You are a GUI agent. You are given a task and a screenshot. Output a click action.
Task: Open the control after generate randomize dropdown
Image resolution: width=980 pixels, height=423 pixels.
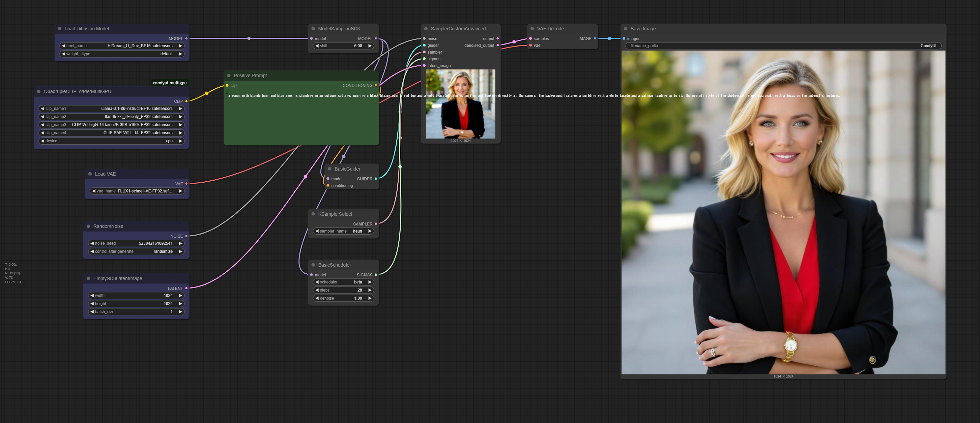[x=137, y=251]
